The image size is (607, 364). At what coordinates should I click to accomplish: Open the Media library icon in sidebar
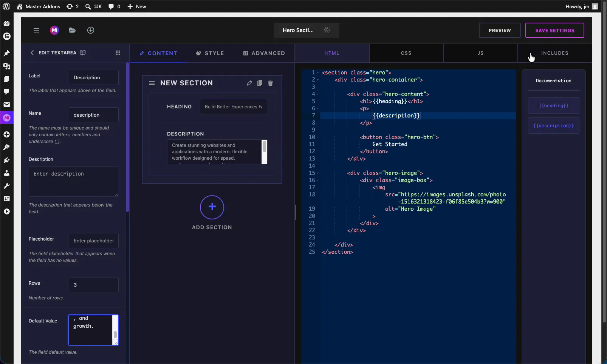(x=6, y=66)
